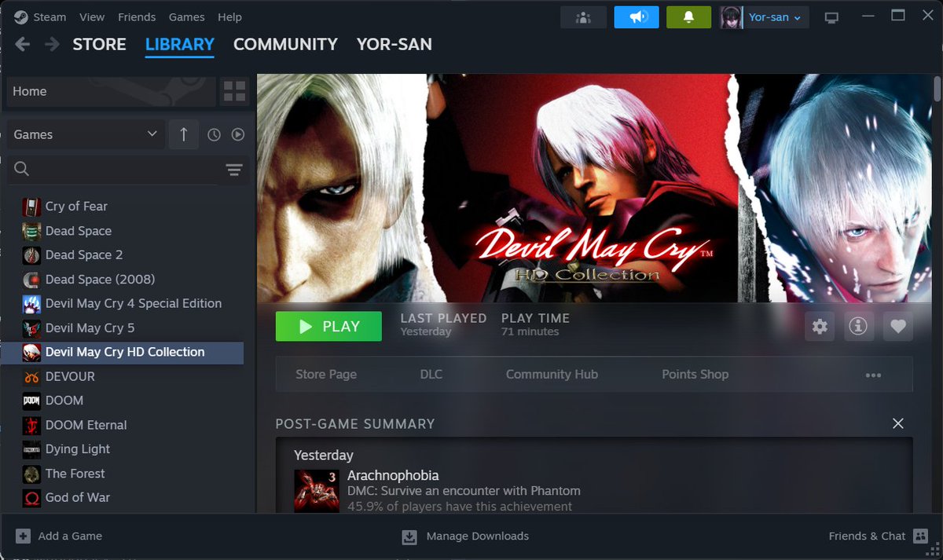Expand the Games category dropdown
The width and height of the screenshot is (943, 560).
(x=86, y=134)
